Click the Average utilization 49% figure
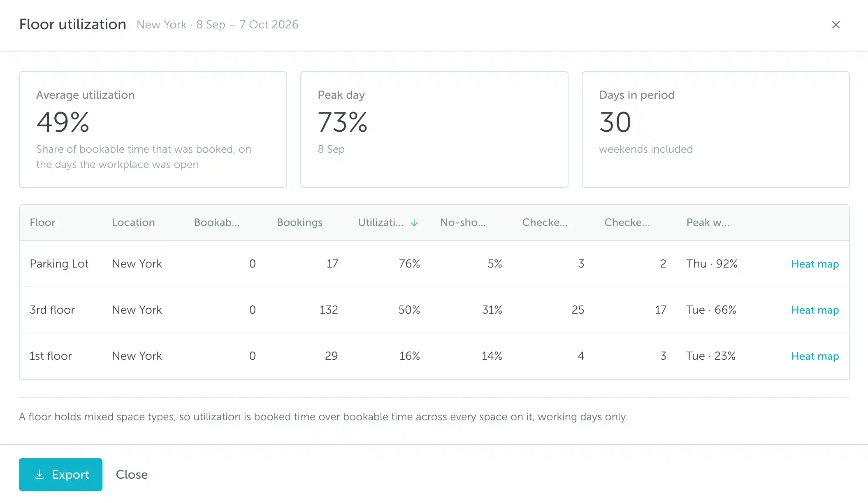Image resolution: width=868 pixels, height=503 pixels. point(63,122)
